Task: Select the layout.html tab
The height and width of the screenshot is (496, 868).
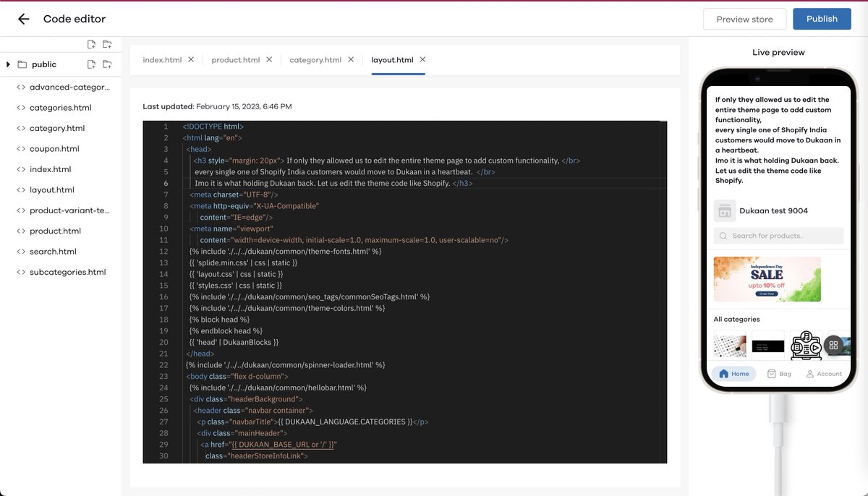Action: [392, 60]
